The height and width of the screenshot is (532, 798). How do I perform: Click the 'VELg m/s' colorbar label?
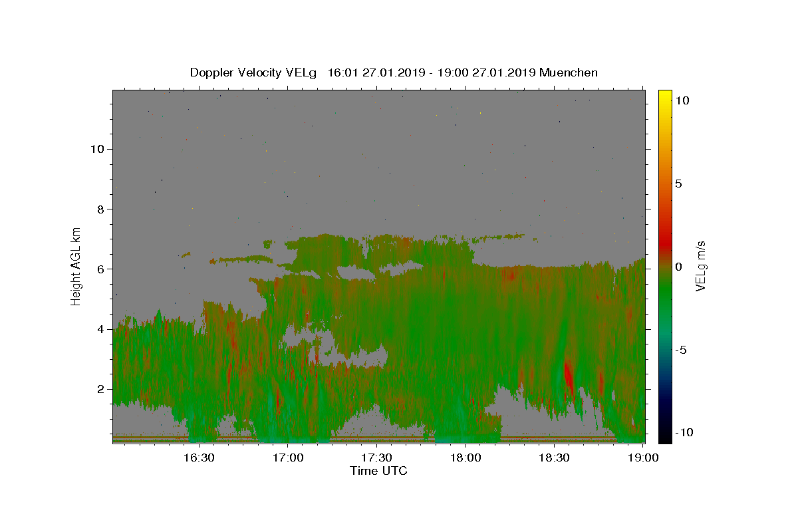tap(700, 266)
